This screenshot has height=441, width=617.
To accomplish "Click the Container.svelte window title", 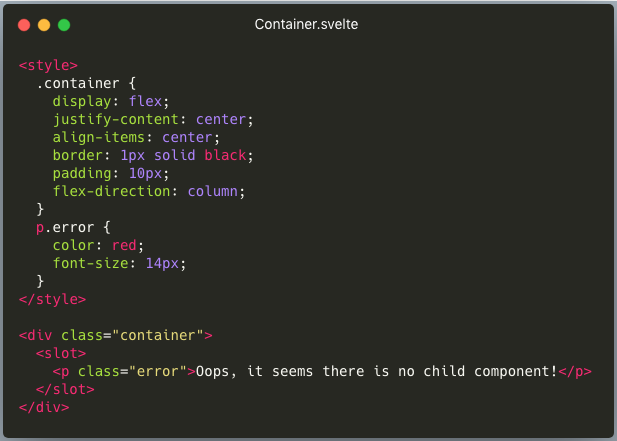I will [x=306, y=24].
